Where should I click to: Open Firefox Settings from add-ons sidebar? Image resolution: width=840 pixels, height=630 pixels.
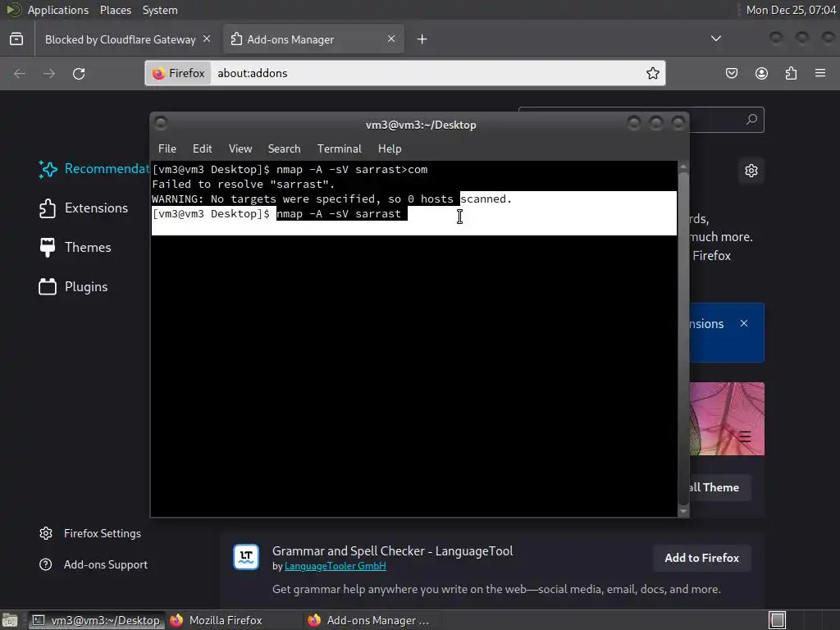click(90, 533)
